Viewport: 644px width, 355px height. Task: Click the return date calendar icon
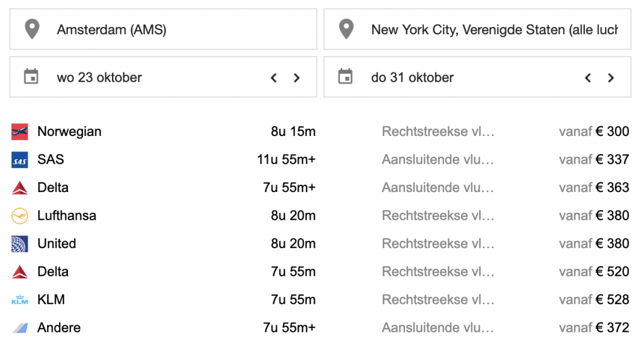pos(345,77)
